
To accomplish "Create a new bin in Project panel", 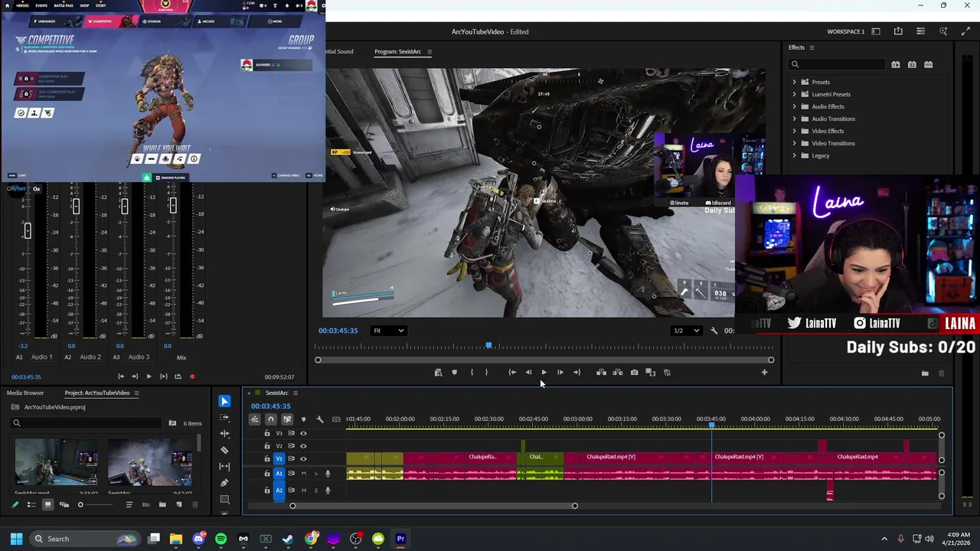I will 162,505.
